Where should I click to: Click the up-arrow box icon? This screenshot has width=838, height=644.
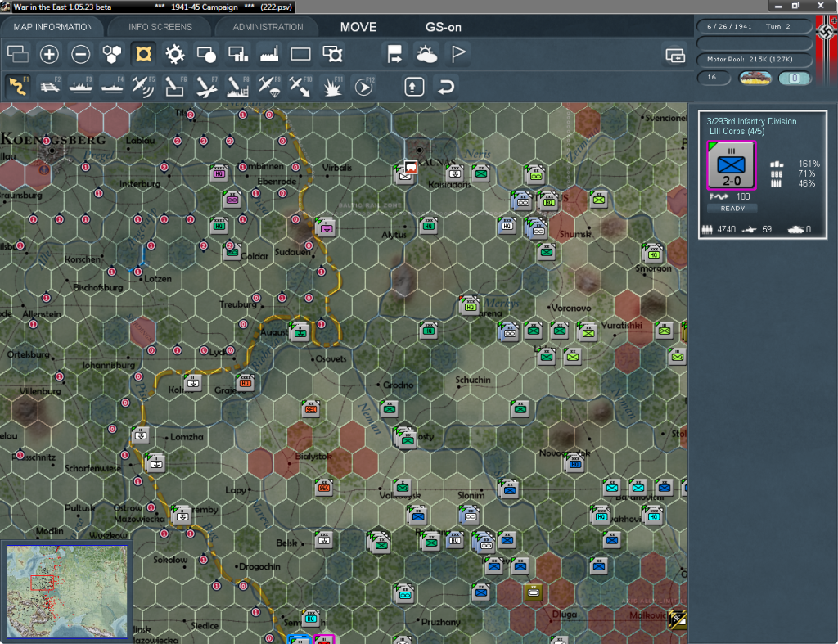pos(414,87)
